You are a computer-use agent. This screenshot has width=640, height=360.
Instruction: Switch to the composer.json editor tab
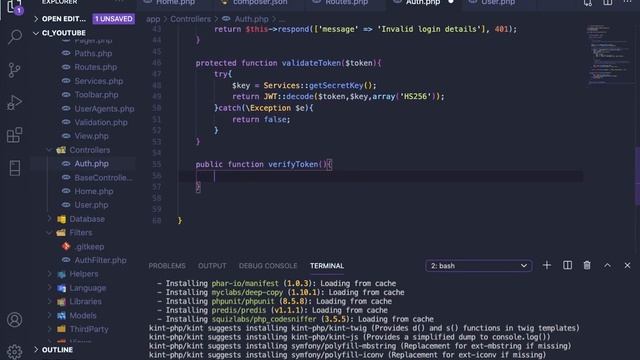[260, 2]
